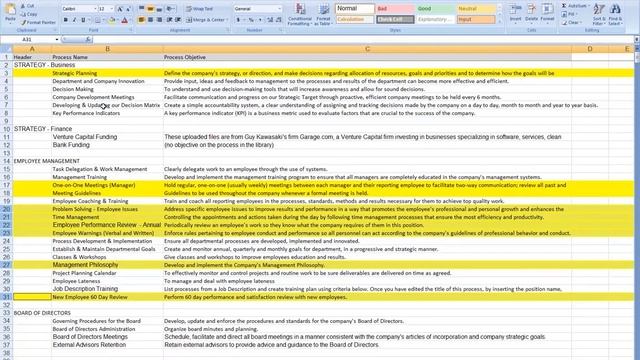Viewport: 640px width, 360px height.
Task: Open the Calibri font name dropdown
Action: click(x=96, y=9)
